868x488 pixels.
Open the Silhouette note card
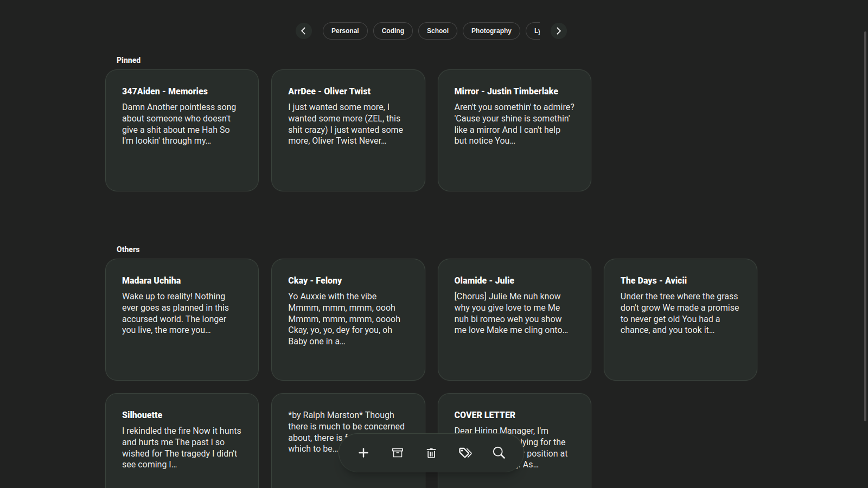182,440
